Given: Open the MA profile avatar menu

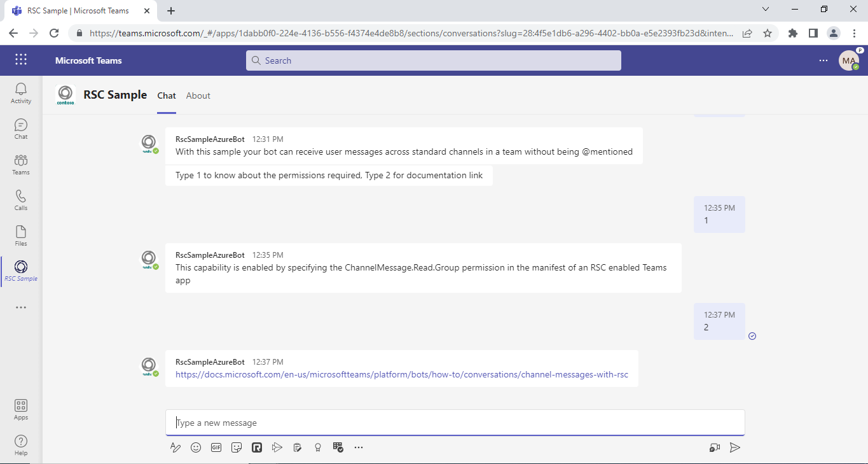Looking at the screenshot, I should point(849,60).
